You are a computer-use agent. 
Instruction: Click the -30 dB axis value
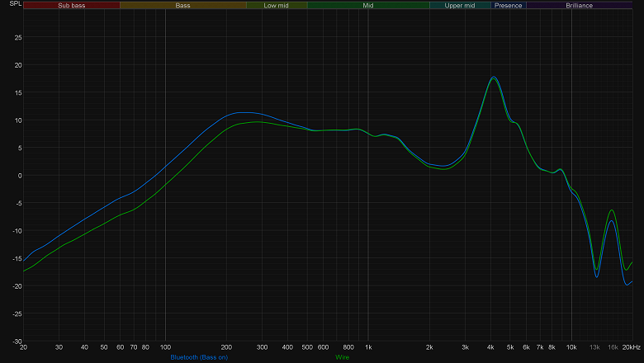[x=17, y=342]
